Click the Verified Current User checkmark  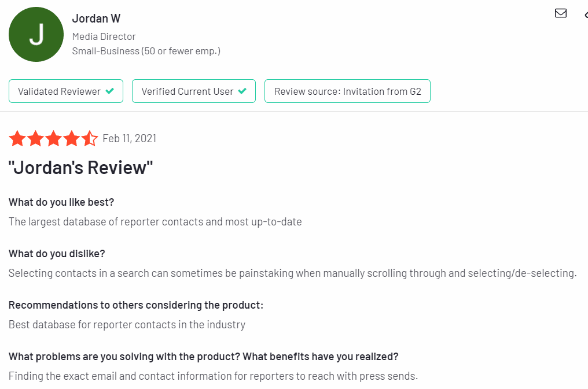click(x=242, y=91)
